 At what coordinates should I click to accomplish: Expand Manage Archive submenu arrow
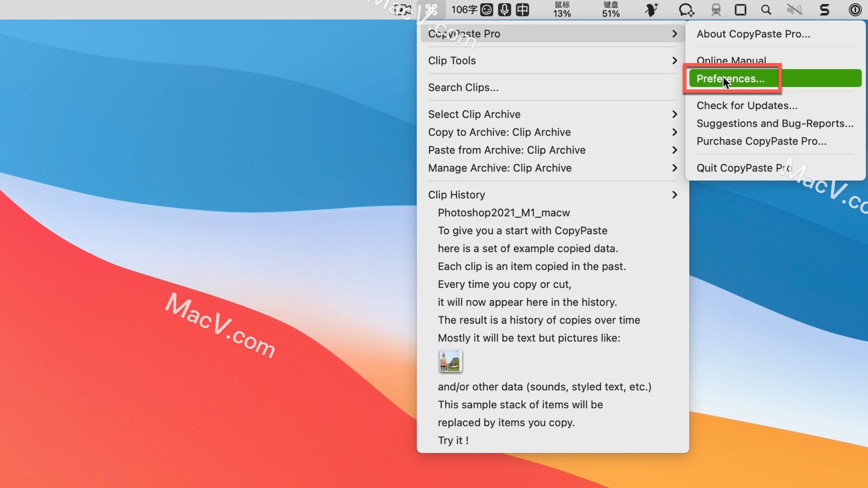(x=675, y=168)
